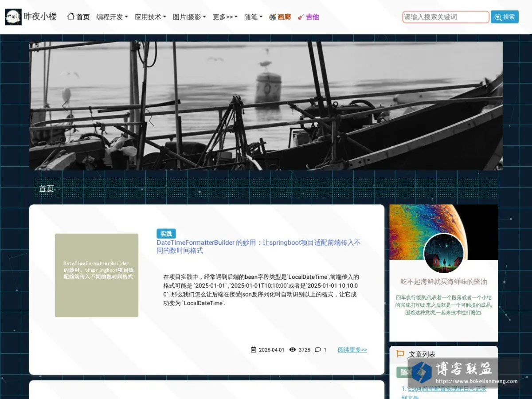Select the 实践 category tag

click(x=166, y=234)
